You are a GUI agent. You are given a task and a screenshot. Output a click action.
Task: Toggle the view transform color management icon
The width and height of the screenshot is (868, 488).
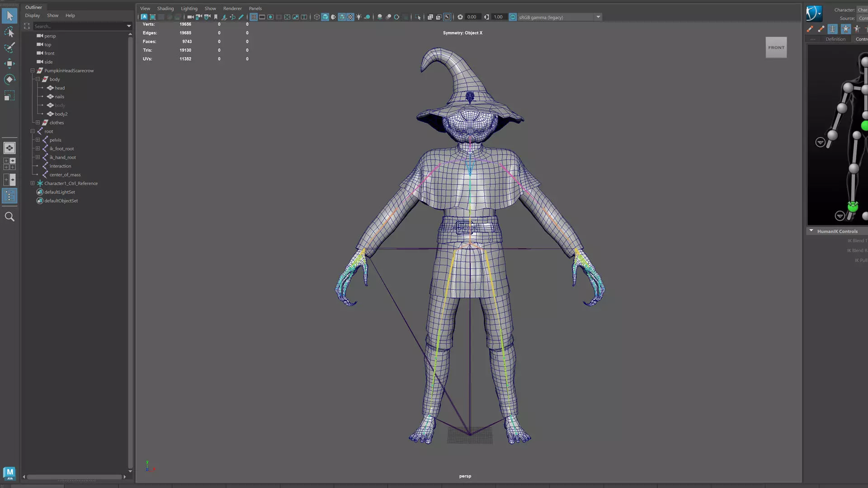(513, 17)
